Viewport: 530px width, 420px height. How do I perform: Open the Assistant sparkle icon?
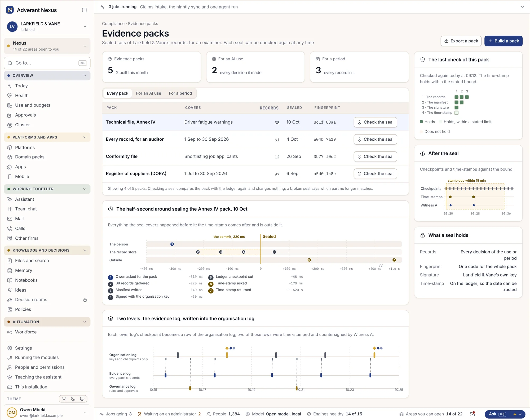coord(10,199)
